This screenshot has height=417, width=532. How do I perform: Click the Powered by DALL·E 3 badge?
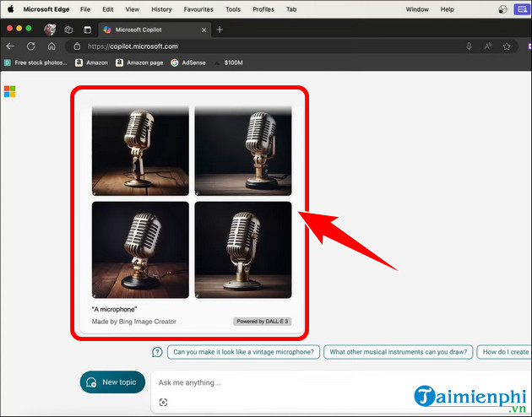point(263,321)
